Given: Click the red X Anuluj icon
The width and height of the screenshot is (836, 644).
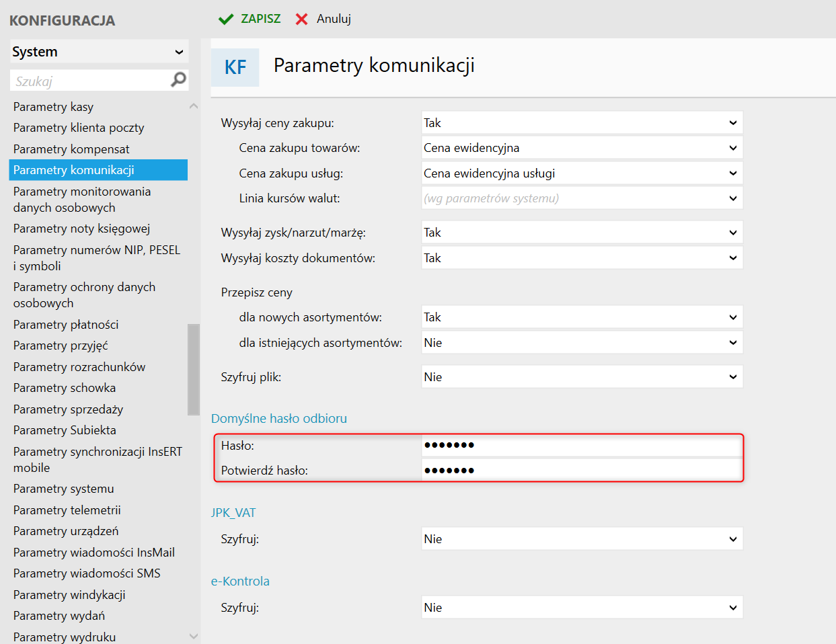Looking at the screenshot, I should pyautogui.click(x=301, y=19).
